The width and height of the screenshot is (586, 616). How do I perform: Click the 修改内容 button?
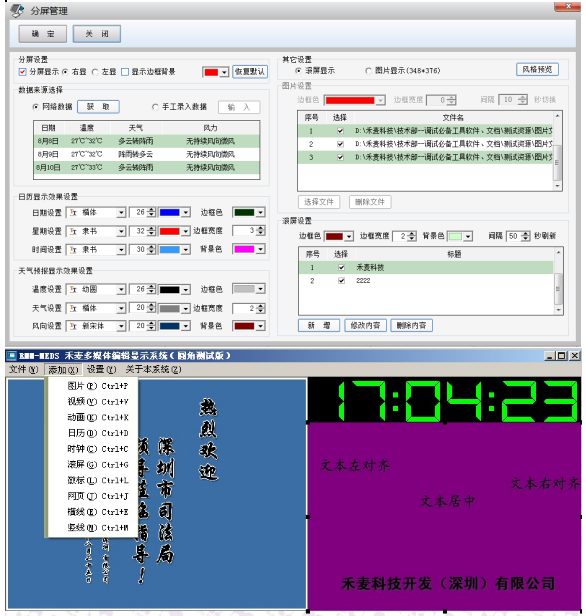365,326
